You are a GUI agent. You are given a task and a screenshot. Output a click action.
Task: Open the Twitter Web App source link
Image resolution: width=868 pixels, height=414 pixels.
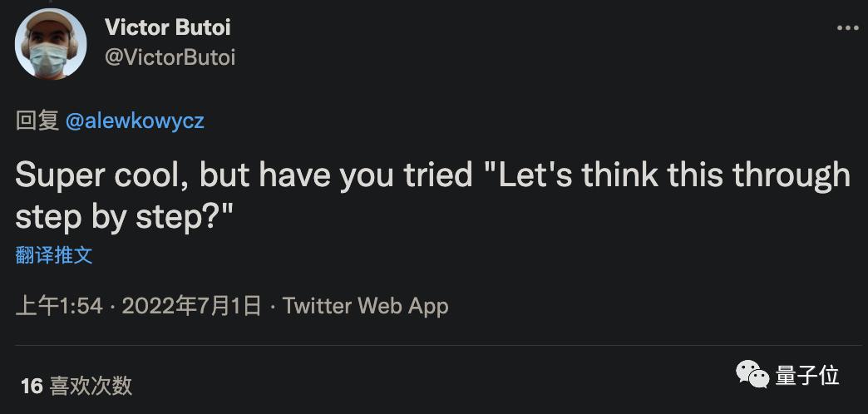(365, 306)
